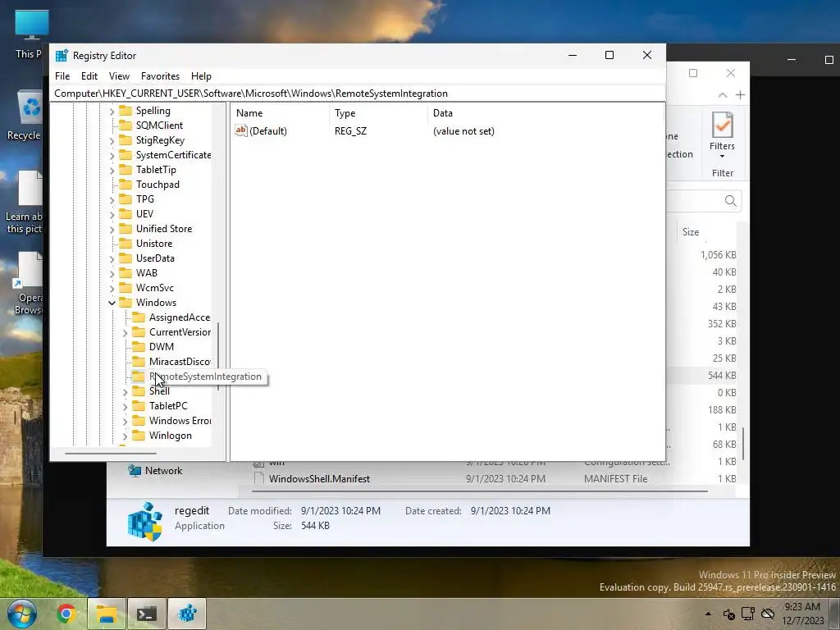
Task: Select the AssignedAccess folder icon
Action: tap(139, 317)
